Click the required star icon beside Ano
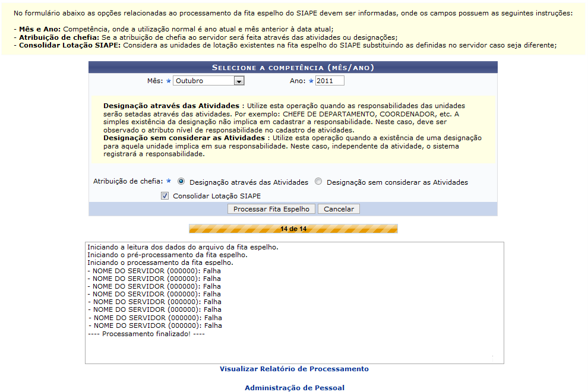The image size is (588, 392). pyautogui.click(x=311, y=81)
